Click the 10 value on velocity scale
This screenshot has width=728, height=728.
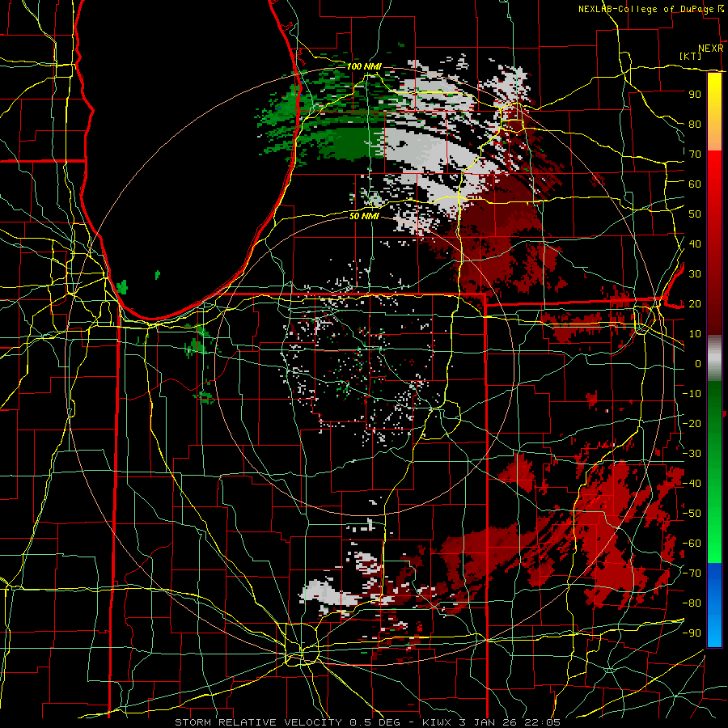click(695, 334)
